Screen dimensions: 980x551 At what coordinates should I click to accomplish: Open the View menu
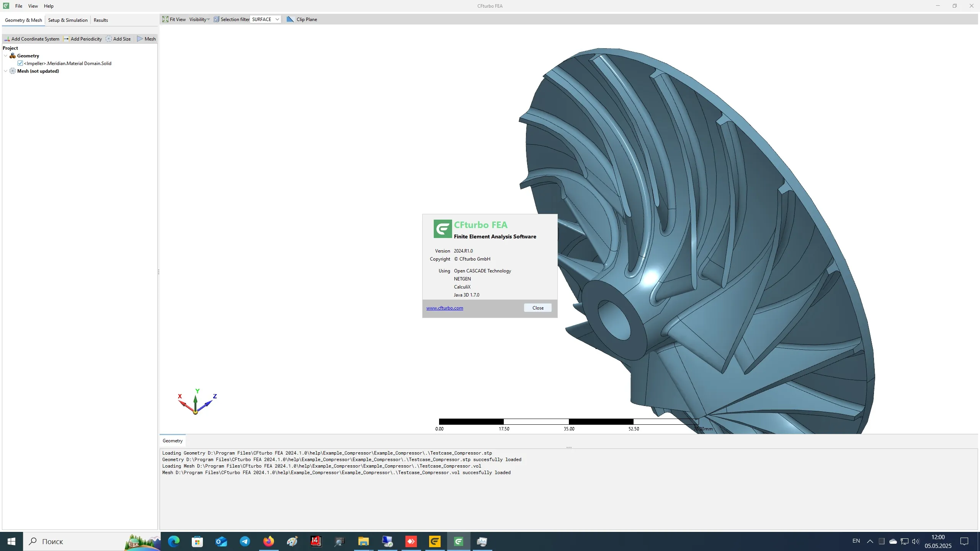(x=33, y=6)
